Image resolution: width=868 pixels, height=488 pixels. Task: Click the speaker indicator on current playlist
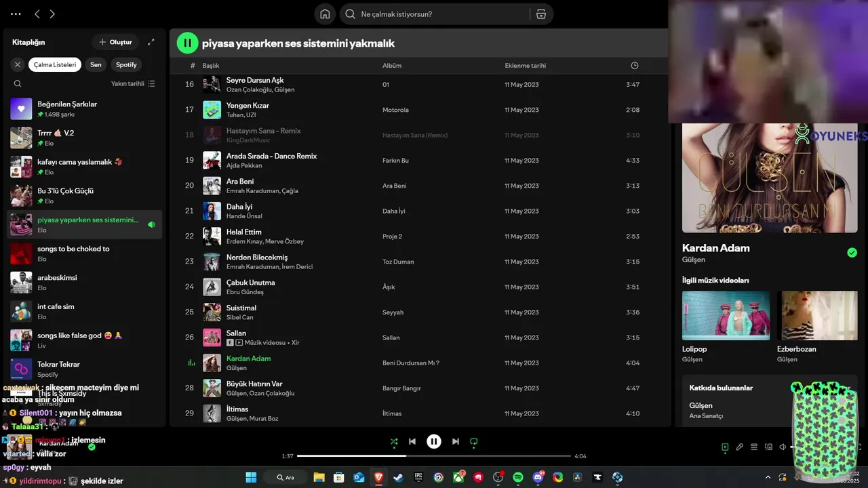coord(151,224)
